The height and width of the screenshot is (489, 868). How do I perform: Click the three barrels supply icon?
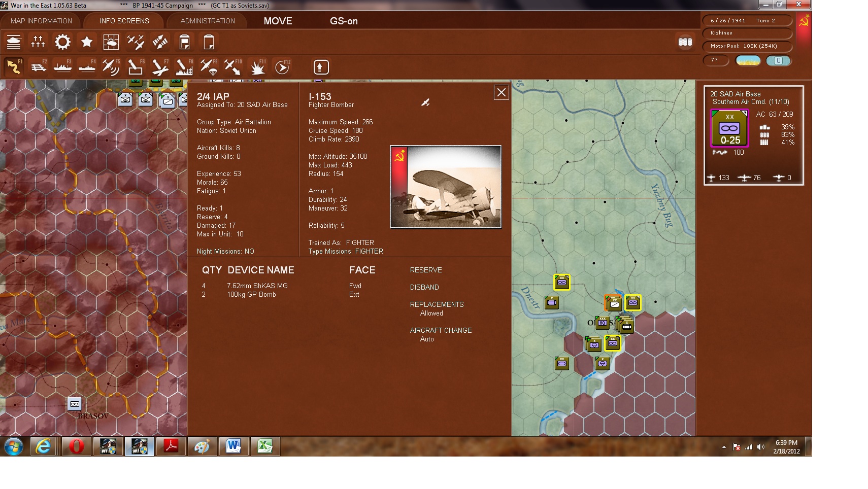685,42
